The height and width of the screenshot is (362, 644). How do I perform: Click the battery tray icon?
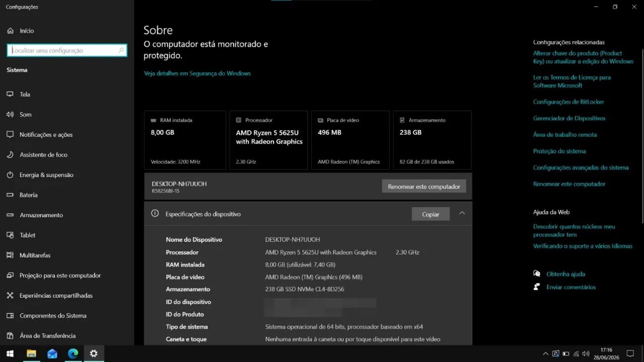tap(566, 353)
